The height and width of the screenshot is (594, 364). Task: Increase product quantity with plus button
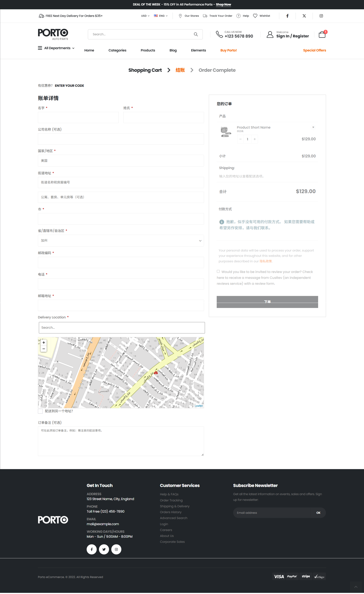tap(254, 139)
